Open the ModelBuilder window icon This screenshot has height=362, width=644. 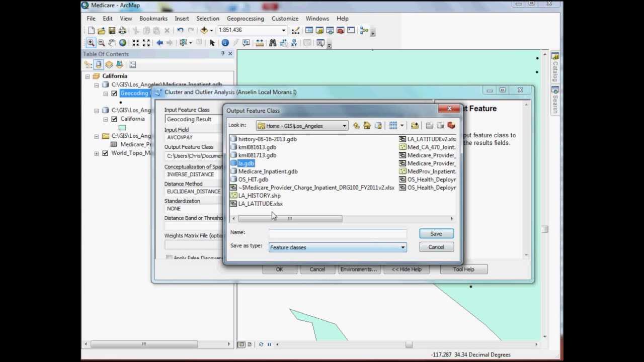tap(364, 31)
